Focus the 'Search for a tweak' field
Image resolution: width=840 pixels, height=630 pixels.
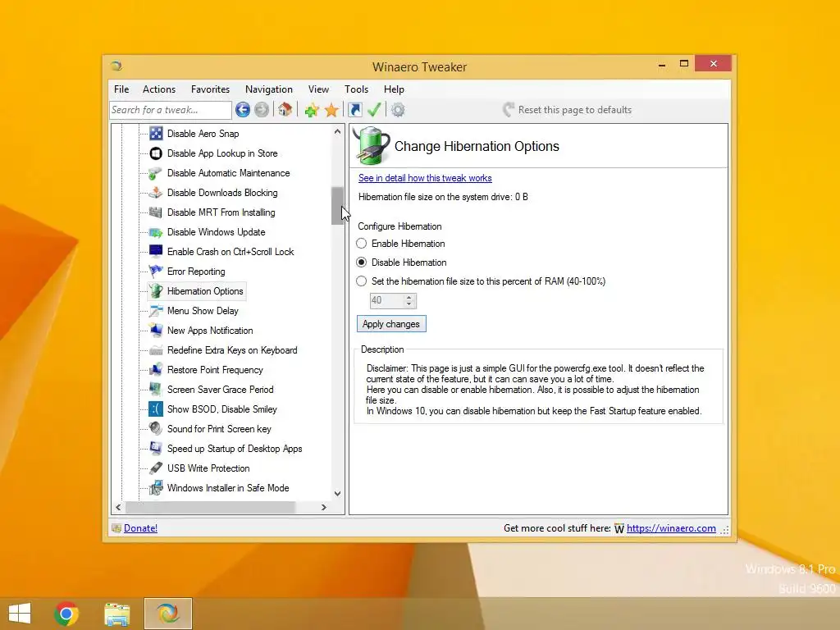(171, 110)
